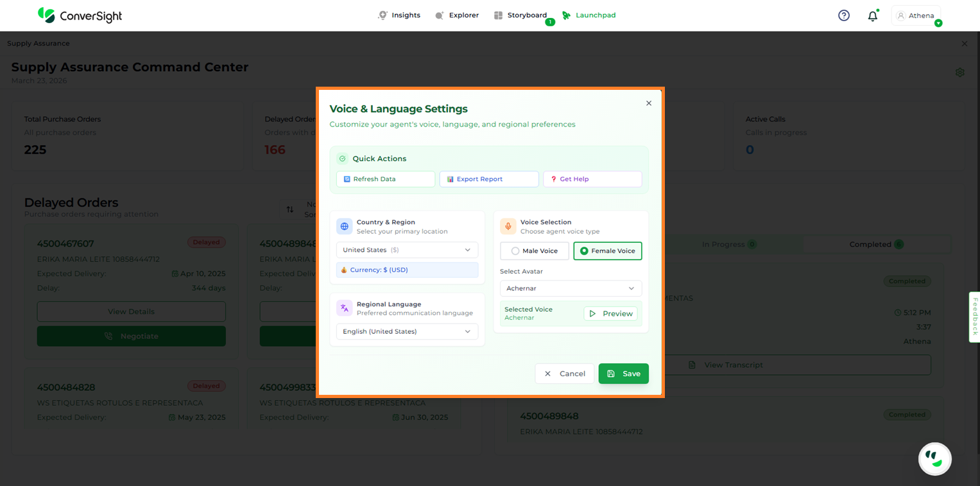
Task: Click the help question mark icon
Action: tap(843, 15)
